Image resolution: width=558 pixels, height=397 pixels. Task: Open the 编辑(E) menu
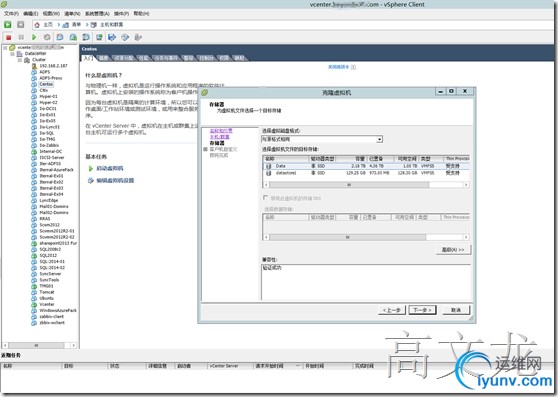pyautogui.click(x=31, y=14)
